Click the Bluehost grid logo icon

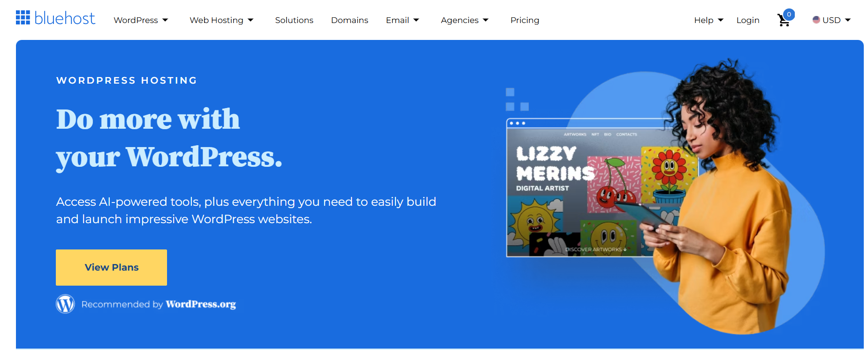coord(23,18)
